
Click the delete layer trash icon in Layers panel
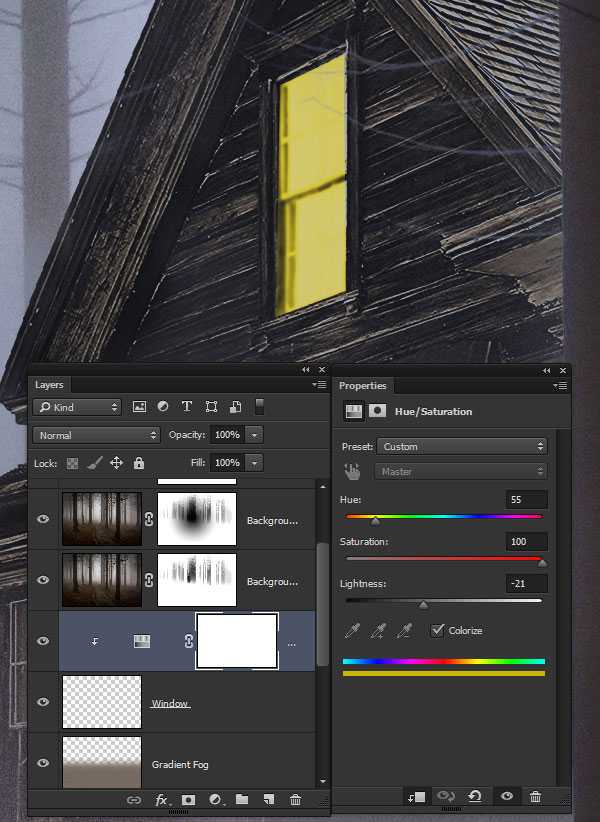(x=295, y=799)
